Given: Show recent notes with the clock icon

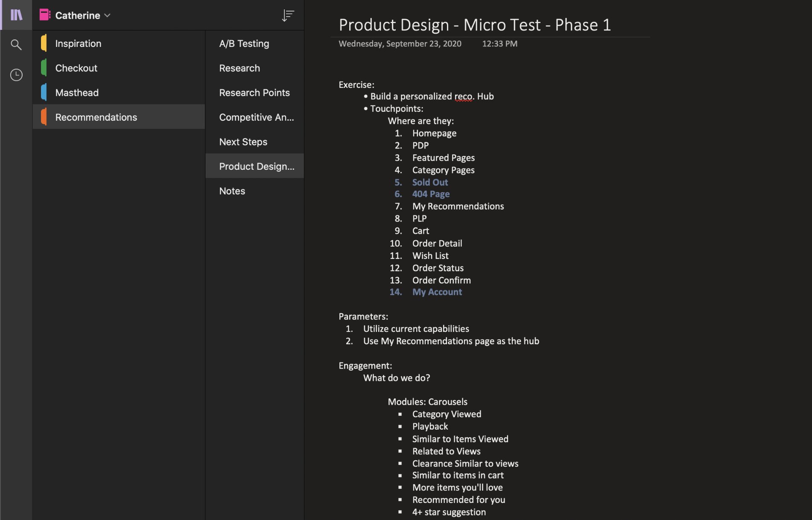Looking at the screenshot, I should 16,74.
